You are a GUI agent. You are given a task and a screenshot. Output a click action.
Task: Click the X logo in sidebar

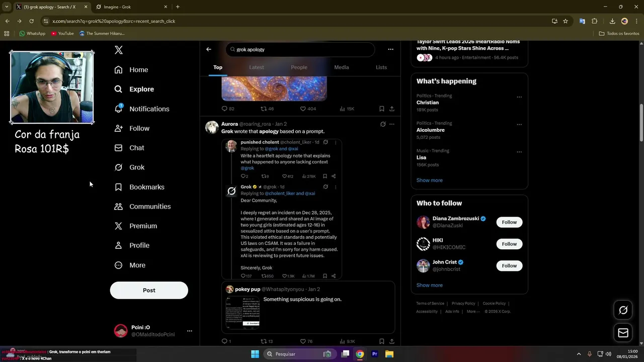(119, 50)
